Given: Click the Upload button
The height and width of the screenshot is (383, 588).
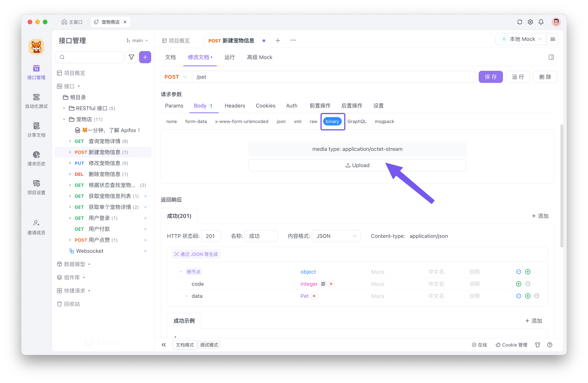Looking at the screenshot, I should click(x=357, y=165).
